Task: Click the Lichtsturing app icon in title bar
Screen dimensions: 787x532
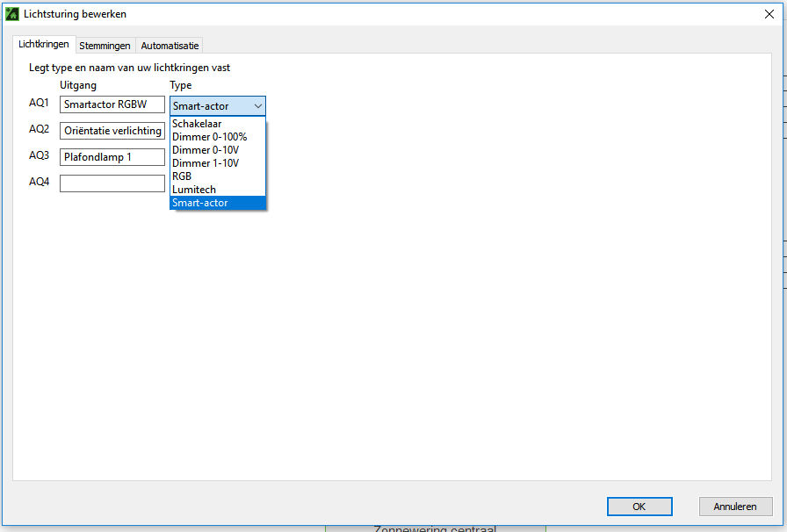Action: [x=12, y=14]
